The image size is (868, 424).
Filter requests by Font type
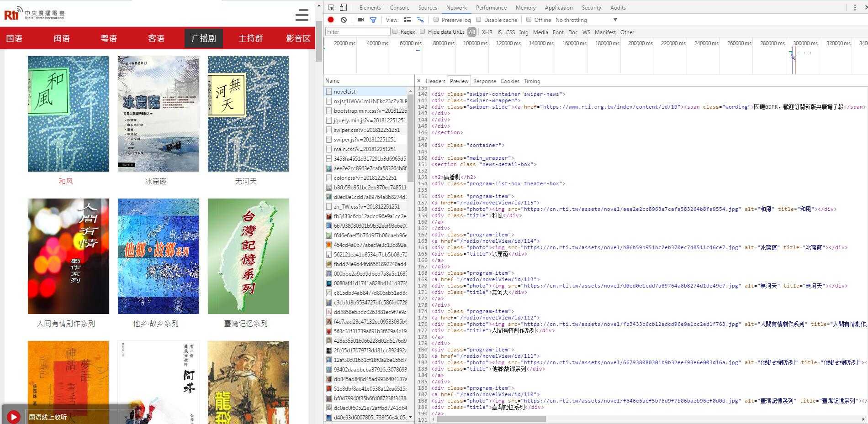pyautogui.click(x=558, y=32)
